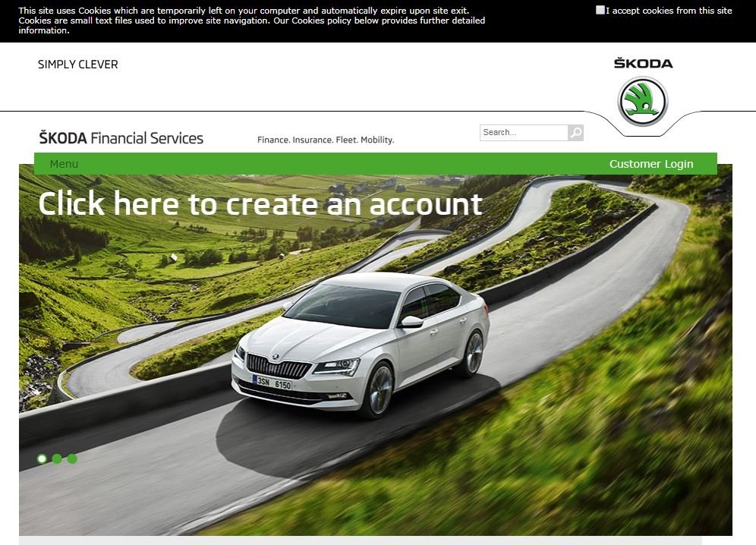Click the ŠKODA Financial Services logo
The image size is (756, 545).
click(121, 137)
